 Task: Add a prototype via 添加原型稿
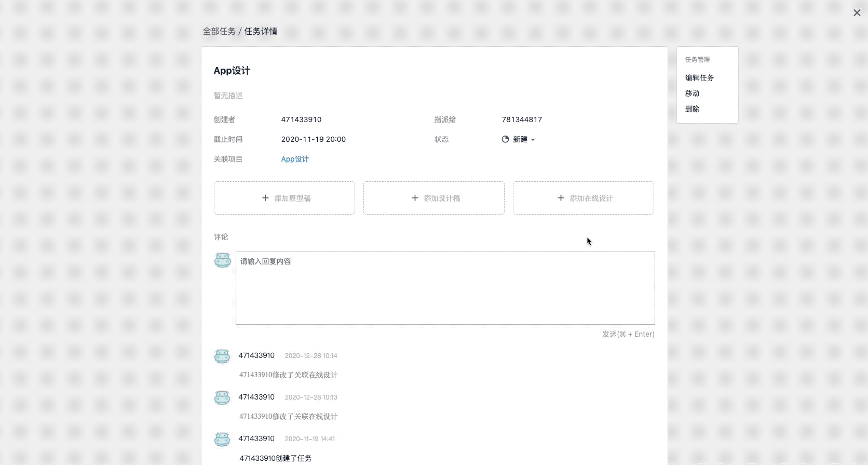pyautogui.click(x=284, y=198)
